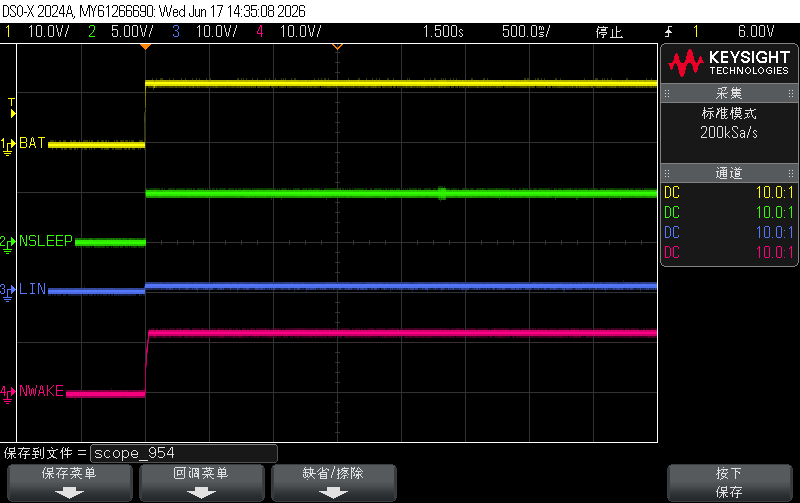Image resolution: width=800 pixels, height=503 pixels.
Task: Click the pink DC 10.0:1 channel row
Action: click(729, 253)
